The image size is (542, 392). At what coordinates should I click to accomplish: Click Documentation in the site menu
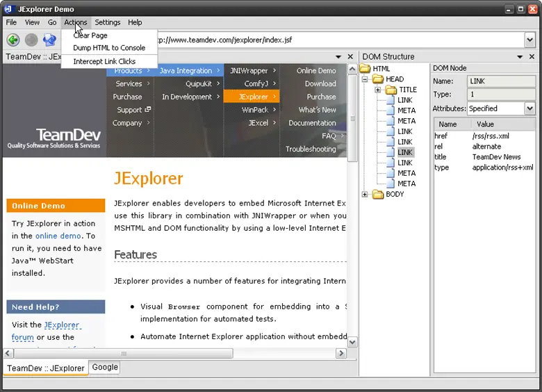[312, 123]
